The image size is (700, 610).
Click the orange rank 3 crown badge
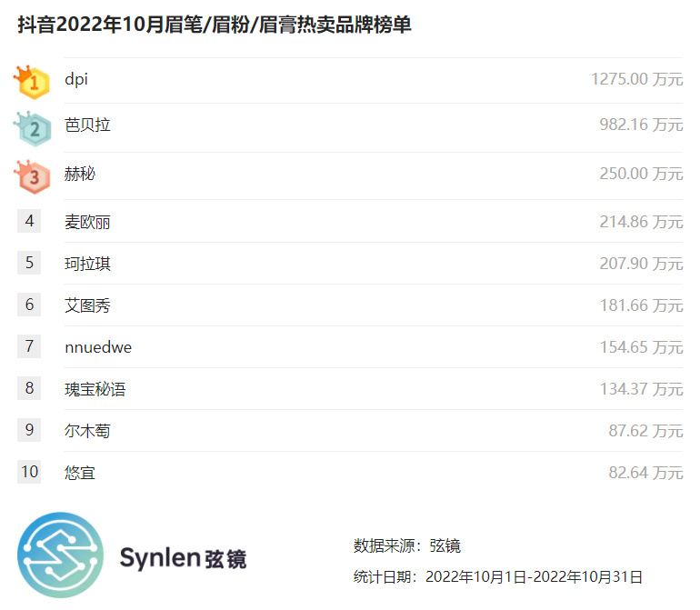click(x=32, y=177)
